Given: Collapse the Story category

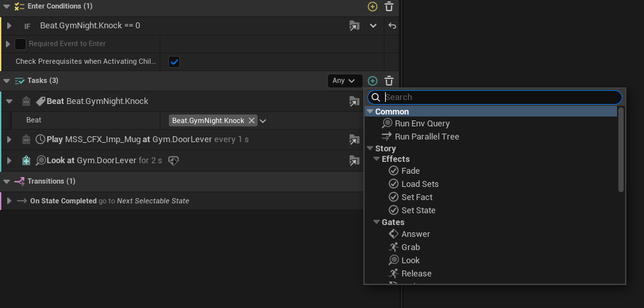Looking at the screenshot, I should coord(370,148).
